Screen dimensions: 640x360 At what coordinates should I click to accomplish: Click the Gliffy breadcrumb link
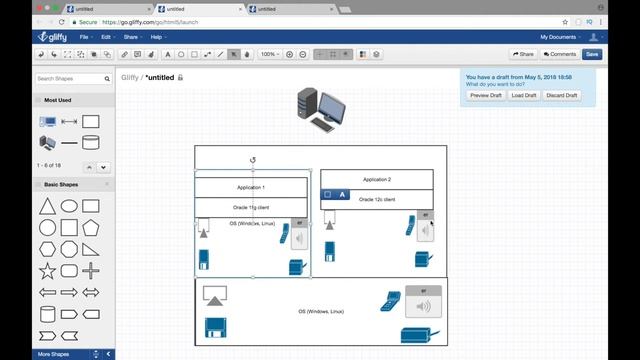click(130, 78)
